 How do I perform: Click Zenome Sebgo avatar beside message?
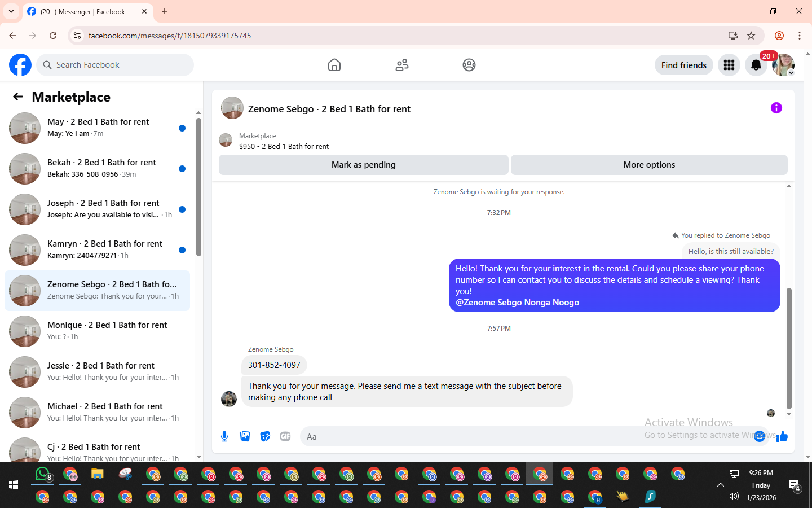tap(229, 399)
